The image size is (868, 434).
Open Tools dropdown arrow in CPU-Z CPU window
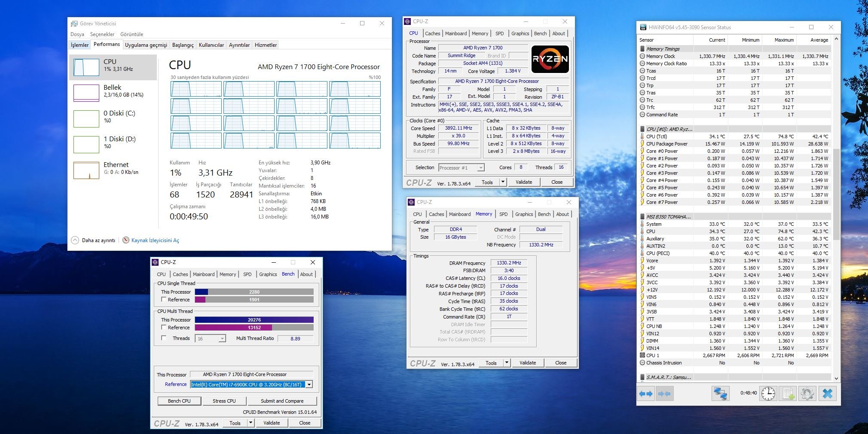(x=503, y=182)
